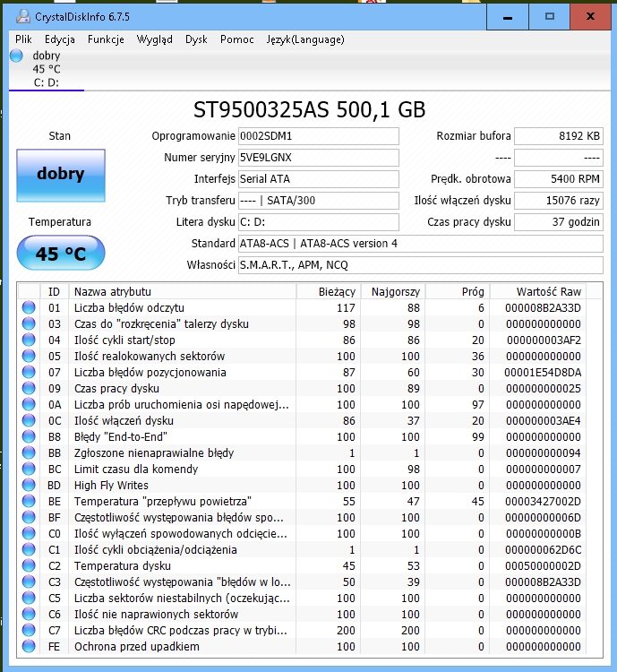This screenshot has width=617, height=672.
Task: Click the Najgorszy column header
Action: click(x=393, y=291)
